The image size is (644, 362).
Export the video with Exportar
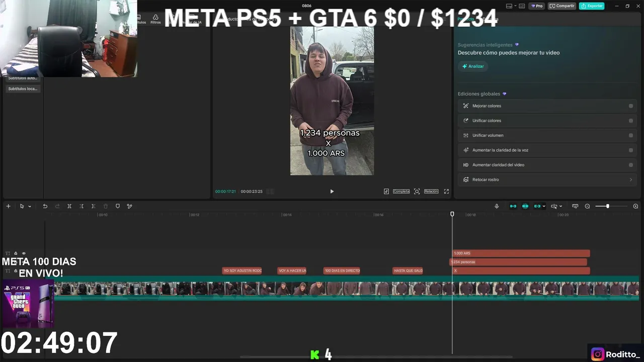(592, 6)
